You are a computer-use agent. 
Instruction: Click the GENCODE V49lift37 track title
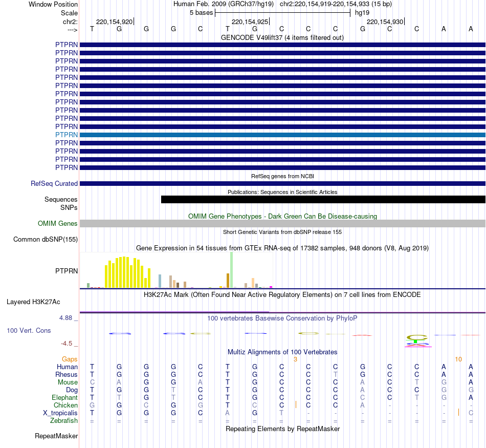[282, 37]
